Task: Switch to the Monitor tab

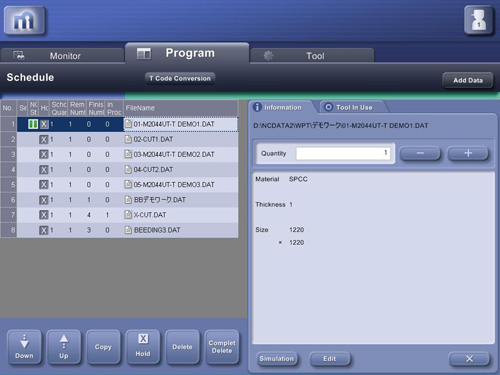Action: click(62, 56)
